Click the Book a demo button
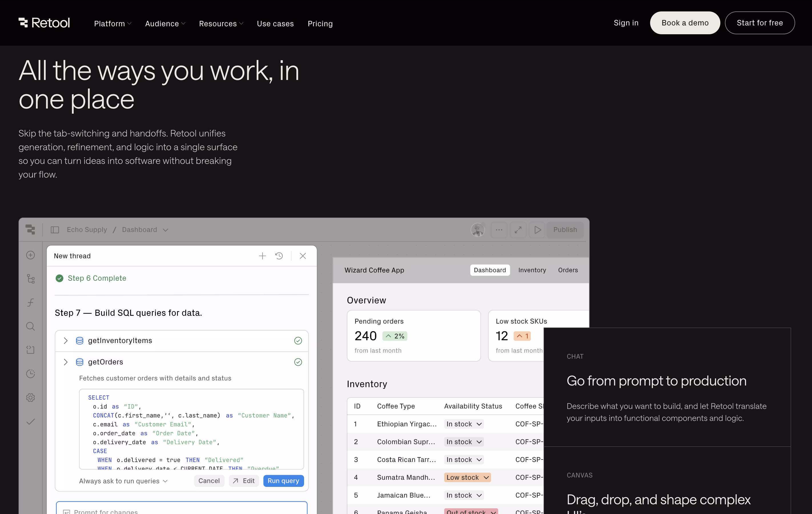The height and width of the screenshot is (514, 812). pyautogui.click(x=685, y=23)
